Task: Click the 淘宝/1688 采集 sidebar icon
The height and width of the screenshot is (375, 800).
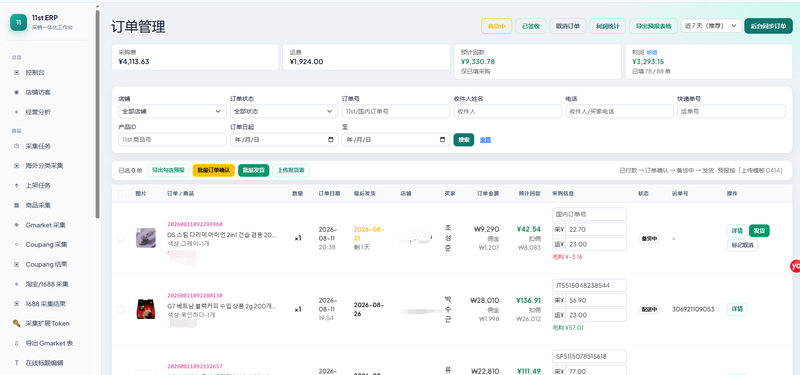Action: [16, 284]
